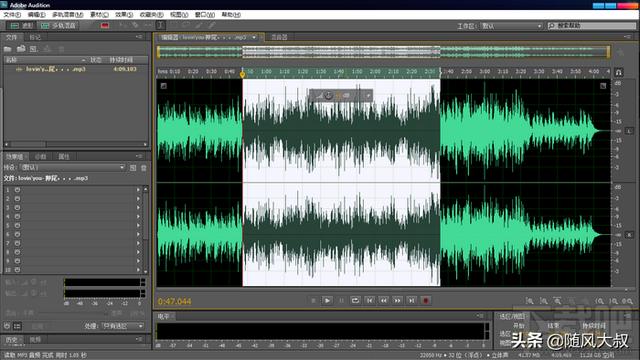Delete effects rack preset trash icon
This screenshot has width=640, height=360.
pyautogui.click(x=144, y=168)
